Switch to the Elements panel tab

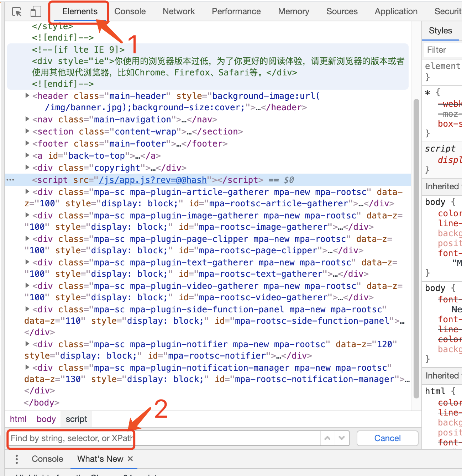(79, 11)
